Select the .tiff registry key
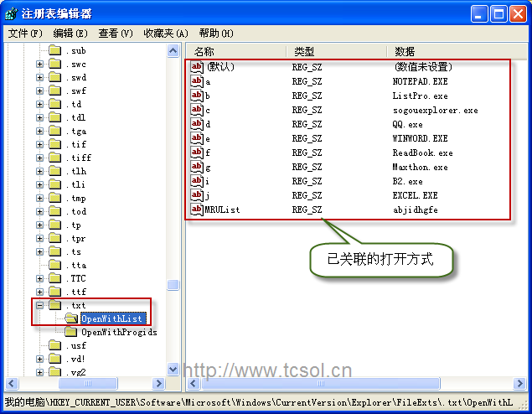 [79, 158]
